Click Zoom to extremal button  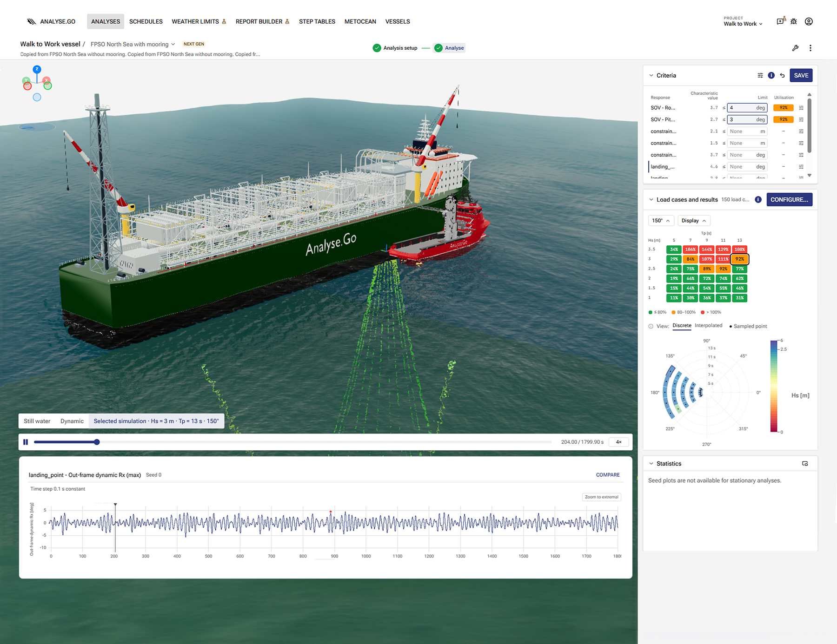click(601, 497)
